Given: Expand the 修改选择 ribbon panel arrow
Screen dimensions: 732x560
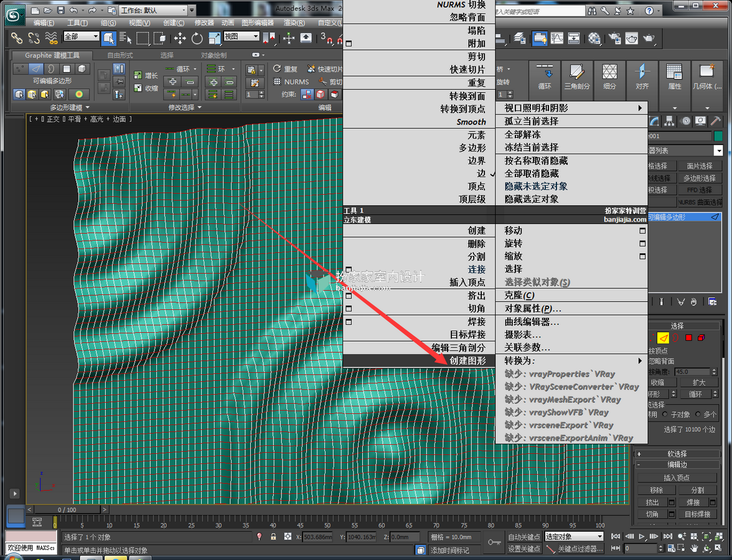Looking at the screenshot, I should click(x=200, y=107).
